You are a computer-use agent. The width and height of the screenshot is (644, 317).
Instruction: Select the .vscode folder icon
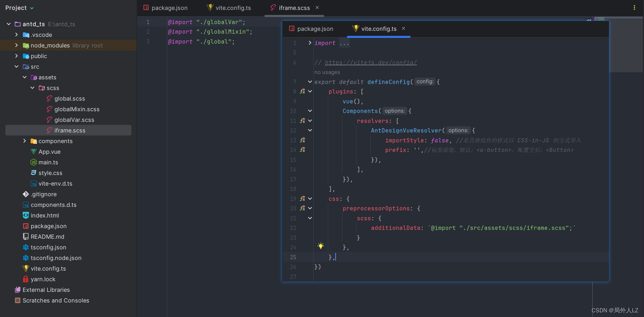click(26, 35)
